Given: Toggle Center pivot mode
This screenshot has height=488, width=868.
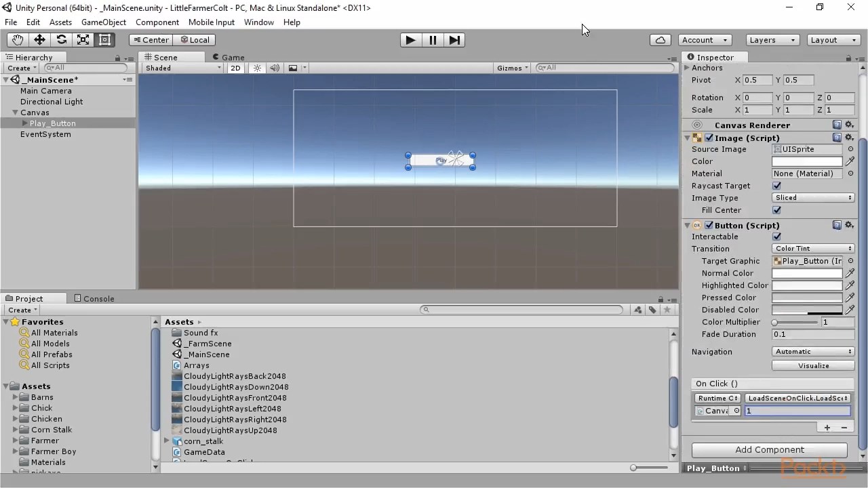Looking at the screenshot, I should click(151, 40).
